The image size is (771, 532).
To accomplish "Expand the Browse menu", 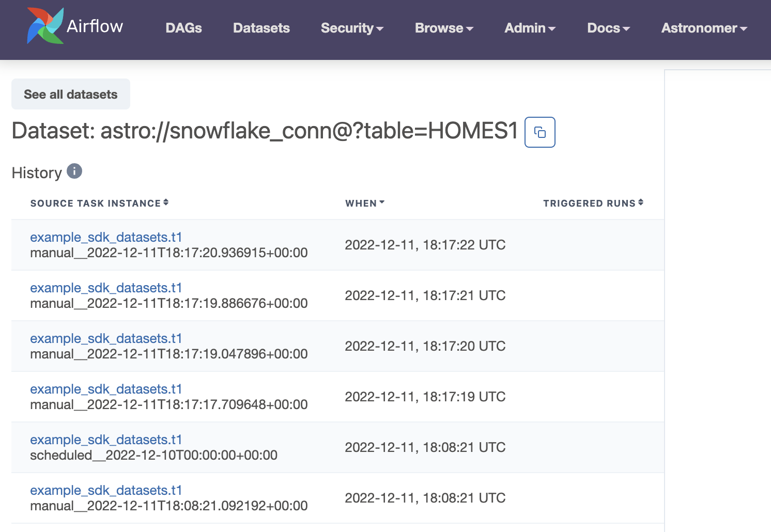I will (444, 28).
